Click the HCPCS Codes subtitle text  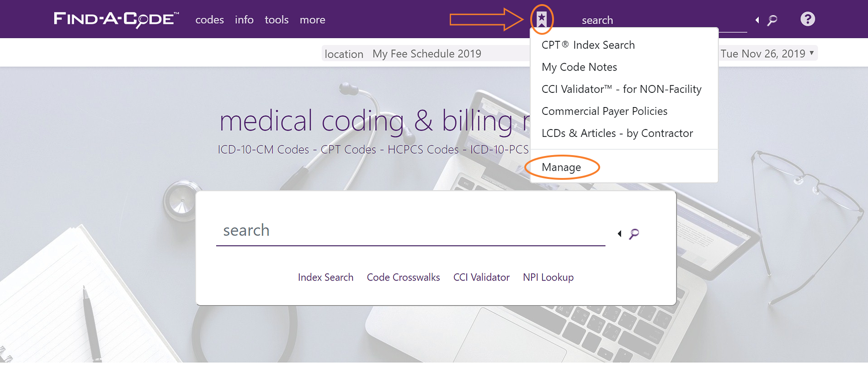tap(423, 150)
